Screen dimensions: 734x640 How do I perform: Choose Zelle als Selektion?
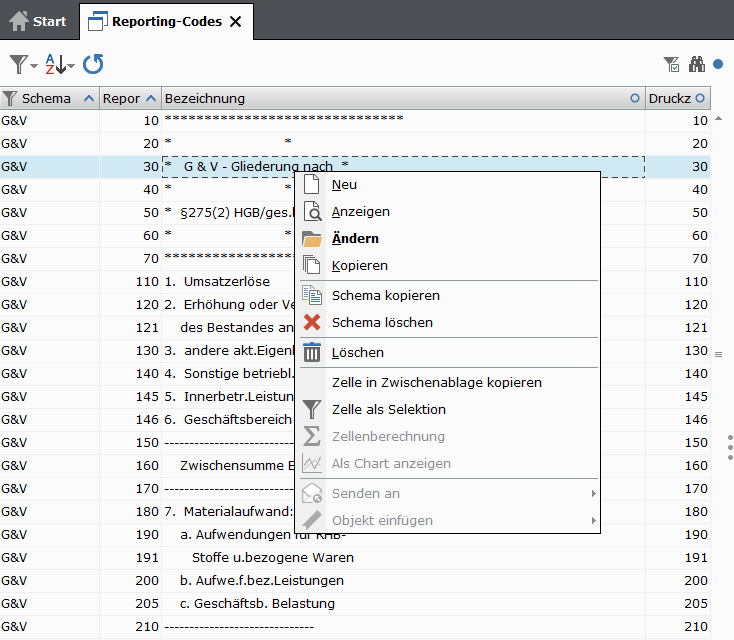[449, 409]
